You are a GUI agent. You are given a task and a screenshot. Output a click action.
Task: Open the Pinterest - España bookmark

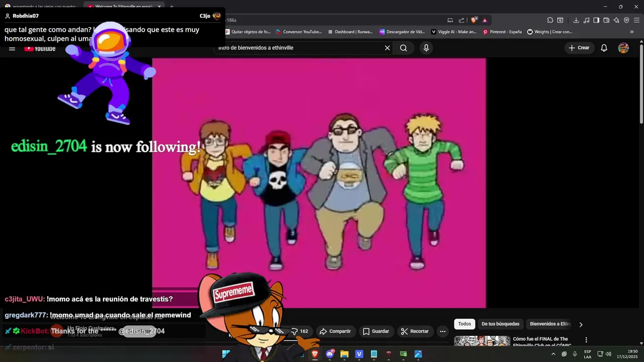click(502, 32)
